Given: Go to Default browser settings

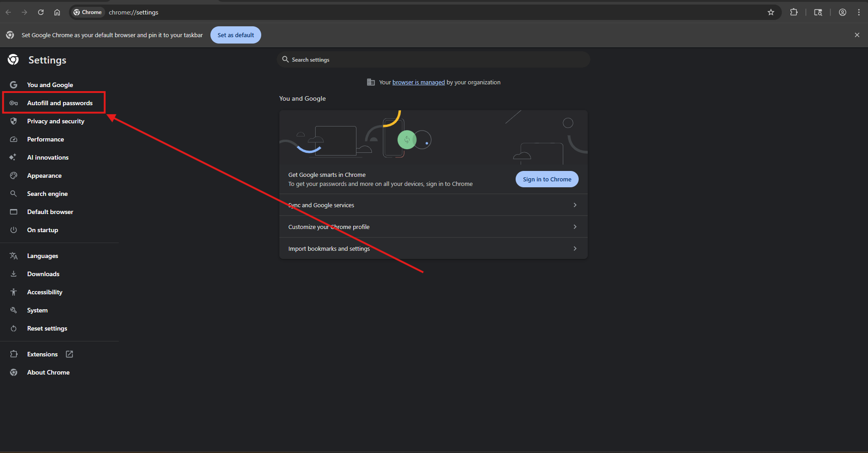Looking at the screenshot, I should [50, 212].
